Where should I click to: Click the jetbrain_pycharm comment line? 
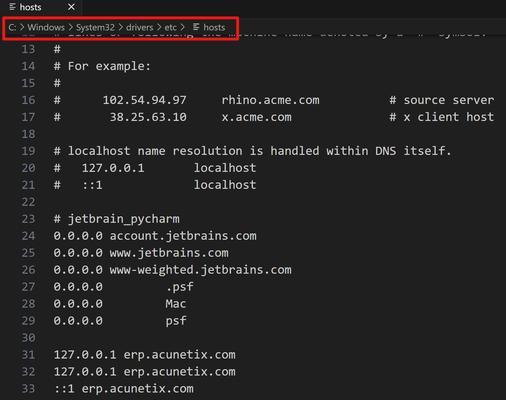pos(117,219)
